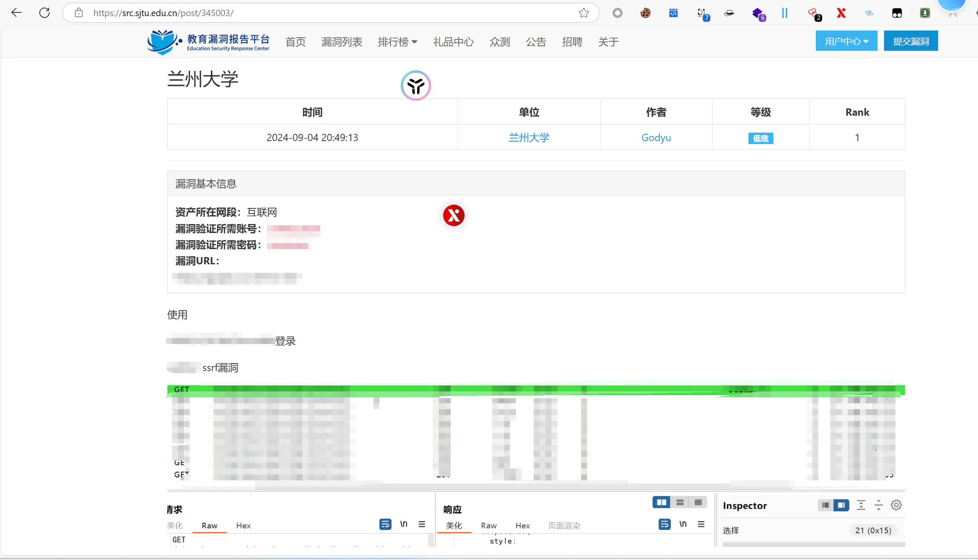Image resolution: width=978 pixels, height=560 pixels.
Task: Switch request pane to 美化 tab
Action: (175, 525)
